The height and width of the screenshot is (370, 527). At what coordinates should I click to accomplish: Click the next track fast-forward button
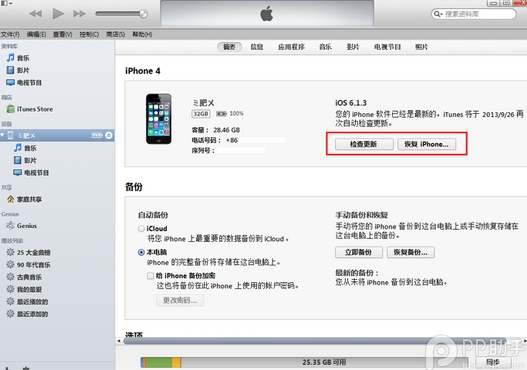click(x=79, y=14)
